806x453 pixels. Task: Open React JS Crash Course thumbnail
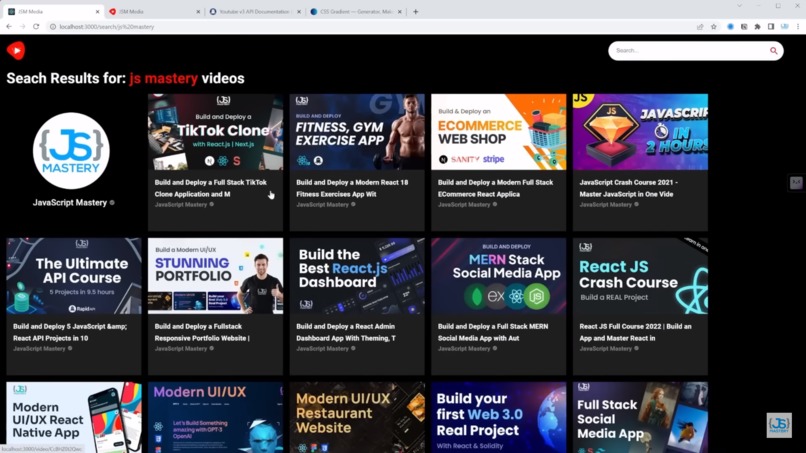coord(640,276)
